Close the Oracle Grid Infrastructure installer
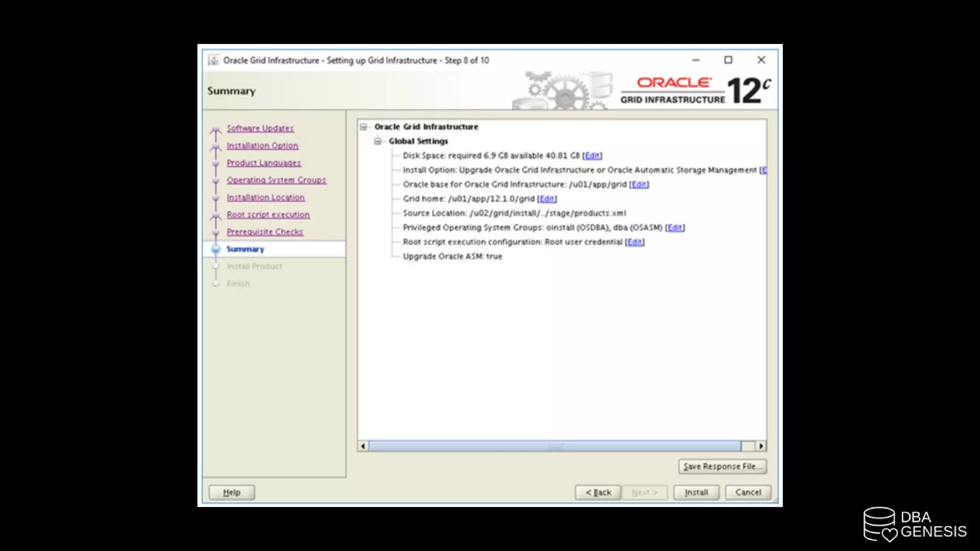980x551 pixels. [x=761, y=60]
